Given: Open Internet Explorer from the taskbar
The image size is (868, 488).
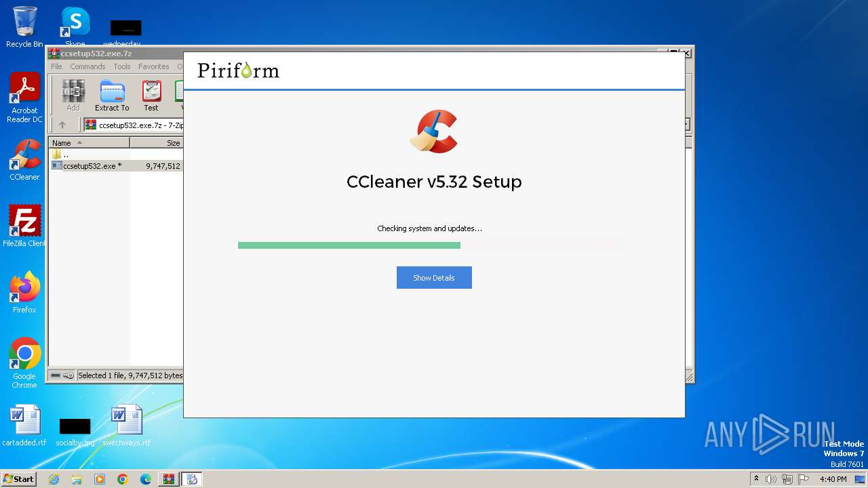Looking at the screenshot, I should point(54,479).
